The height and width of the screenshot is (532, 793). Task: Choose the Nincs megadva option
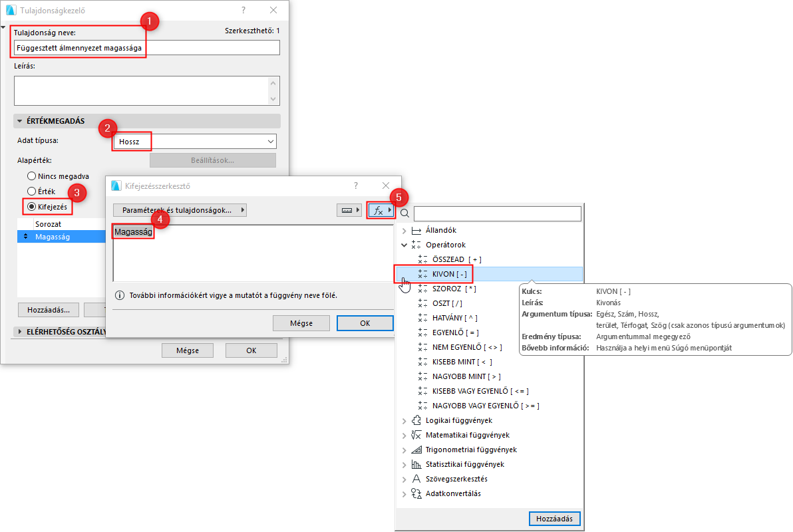click(31, 176)
